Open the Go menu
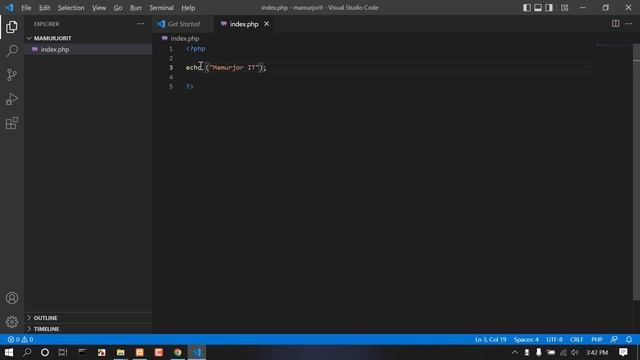Screen dimensions: 640x360 coord(118,8)
